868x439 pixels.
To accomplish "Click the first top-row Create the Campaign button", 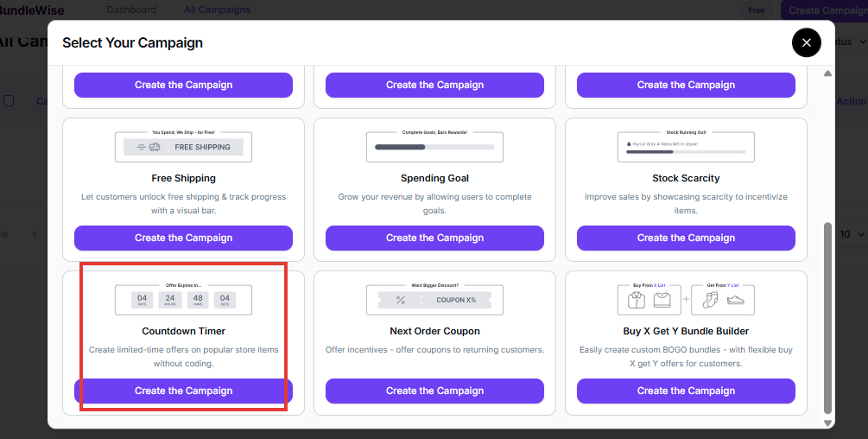I will click(x=183, y=86).
